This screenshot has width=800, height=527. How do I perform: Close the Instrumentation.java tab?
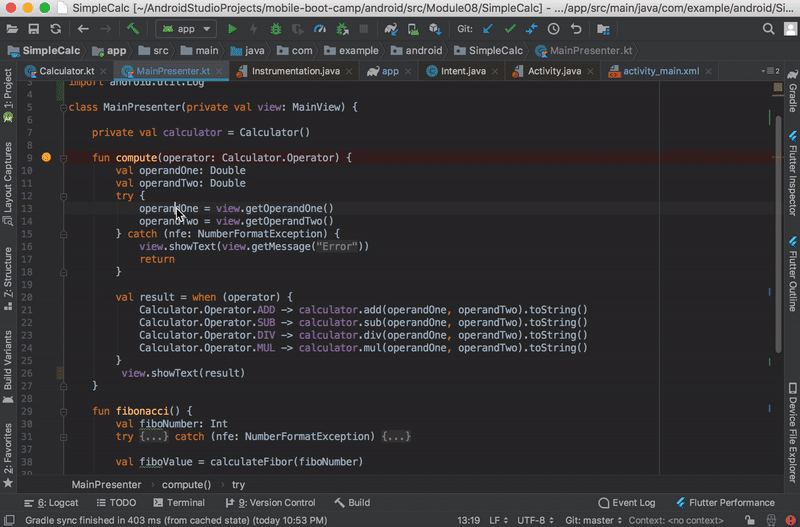point(349,71)
